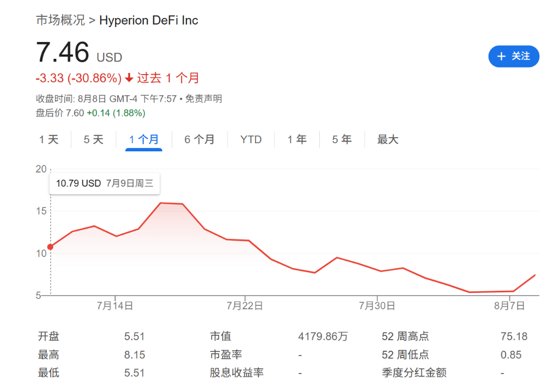The image size is (558, 392).
Task: Select the 最大 time range
Action: [387, 139]
